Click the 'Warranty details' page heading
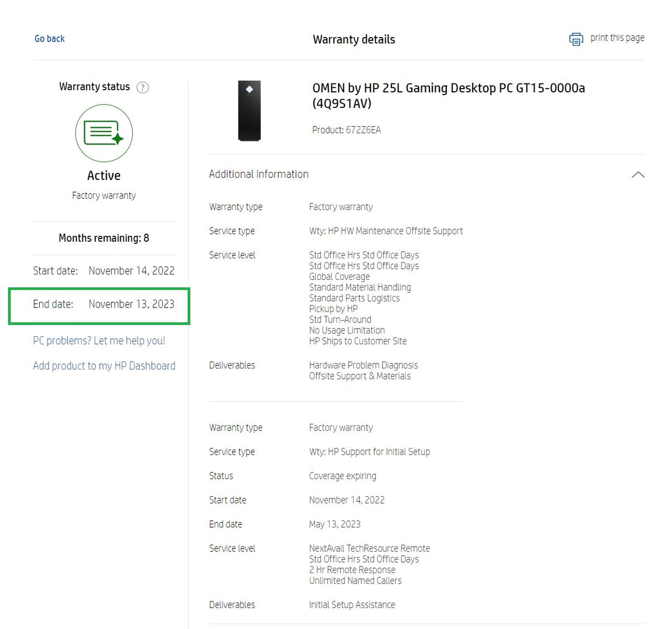 coord(354,39)
